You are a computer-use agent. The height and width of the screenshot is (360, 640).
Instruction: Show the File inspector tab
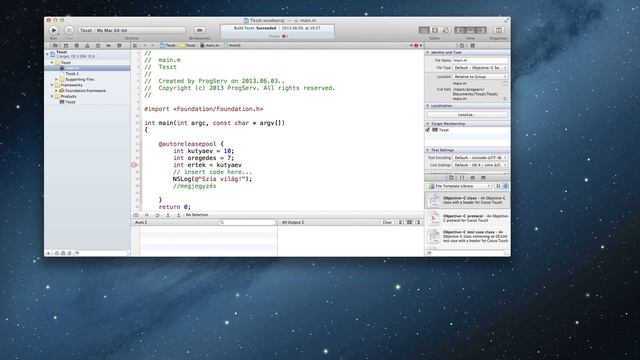click(x=462, y=46)
